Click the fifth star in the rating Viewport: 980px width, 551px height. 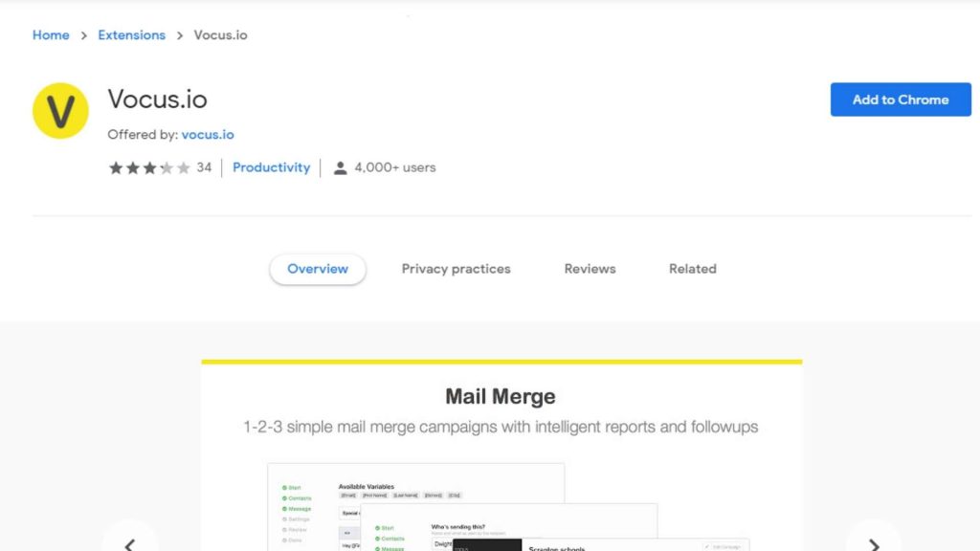(184, 167)
